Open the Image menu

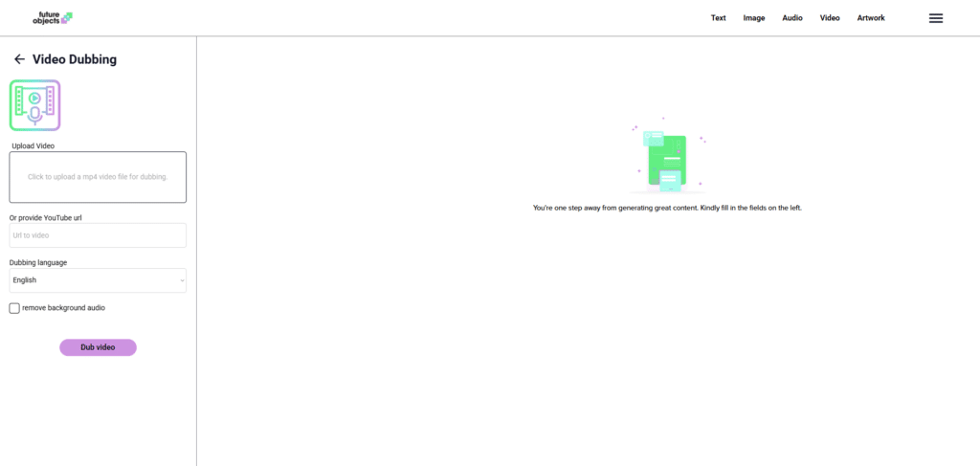click(x=754, y=18)
